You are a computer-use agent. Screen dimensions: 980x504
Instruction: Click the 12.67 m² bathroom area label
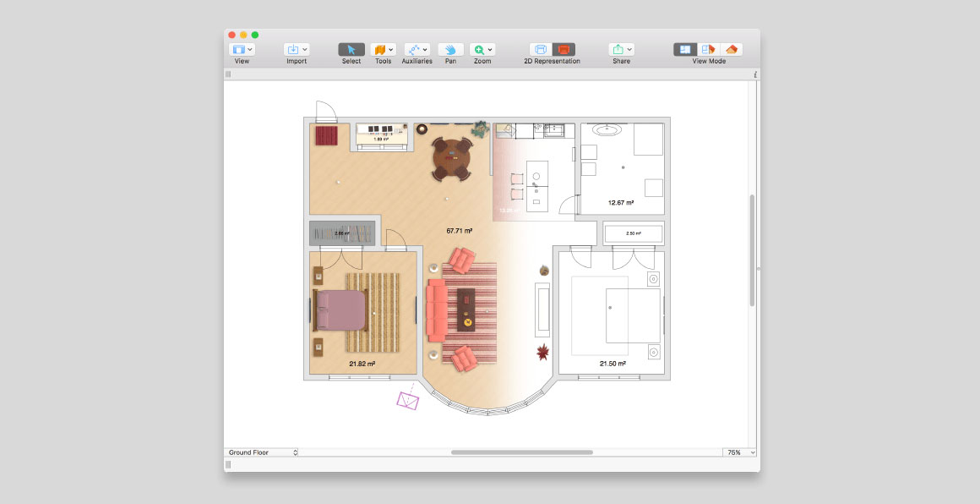(x=621, y=203)
